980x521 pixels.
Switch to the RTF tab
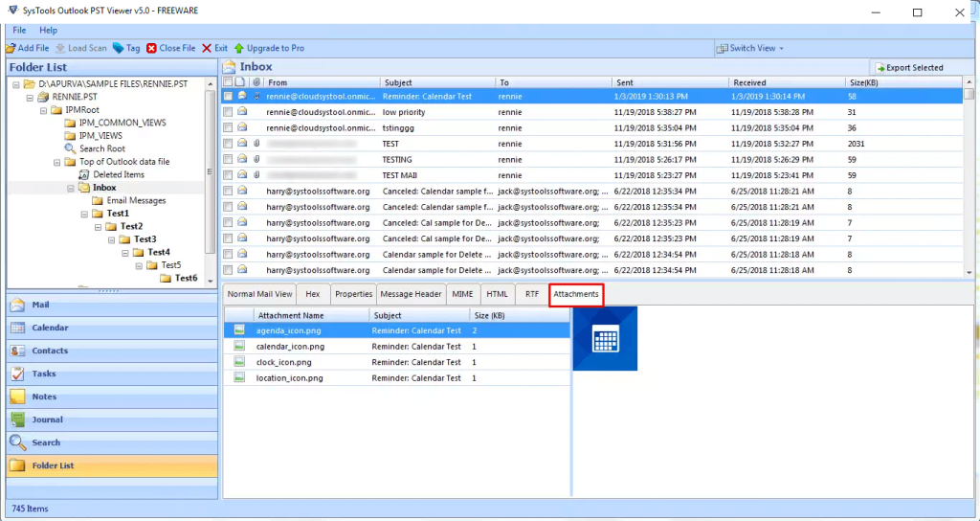point(532,294)
